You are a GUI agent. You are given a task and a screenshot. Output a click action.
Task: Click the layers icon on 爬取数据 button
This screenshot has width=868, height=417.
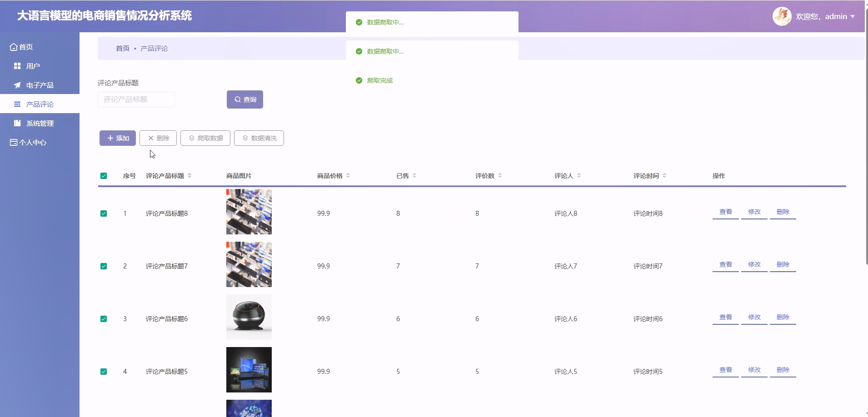click(x=192, y=138)
